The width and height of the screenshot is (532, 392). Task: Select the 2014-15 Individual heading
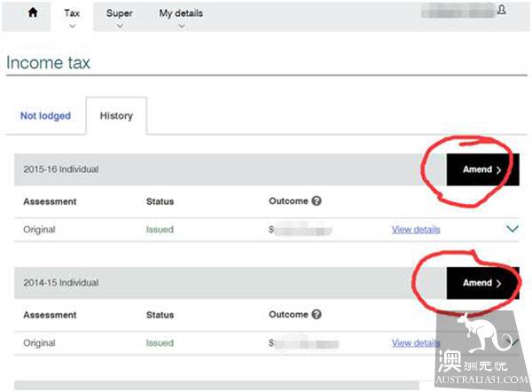pyautogui.click(x=61, y=283)
